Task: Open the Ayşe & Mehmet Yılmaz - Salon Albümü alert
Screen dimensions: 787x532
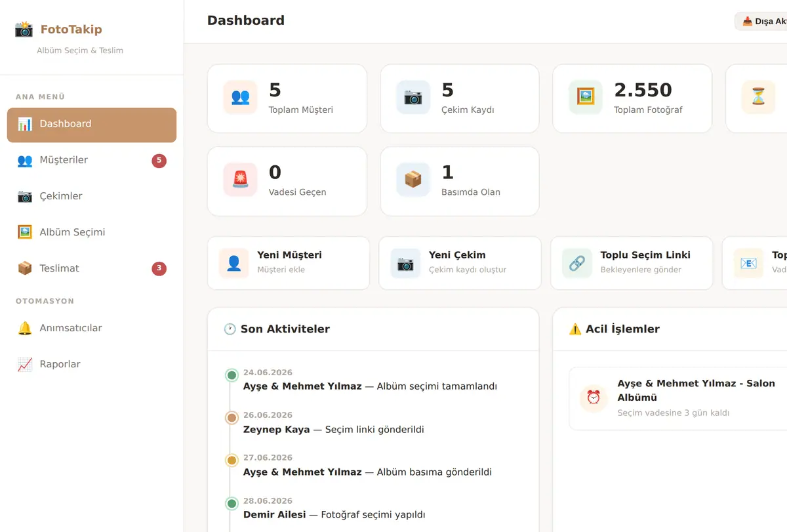Action: coord(678,398)
